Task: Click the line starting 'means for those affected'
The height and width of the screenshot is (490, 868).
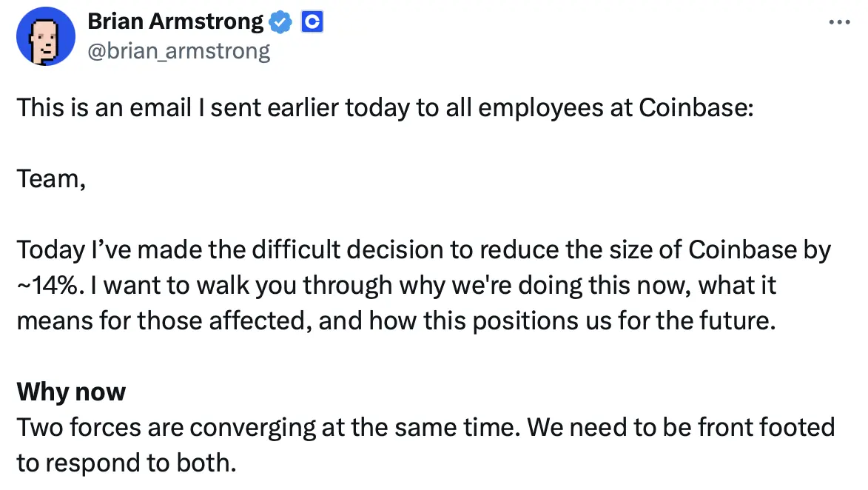Action: (397, 321)
